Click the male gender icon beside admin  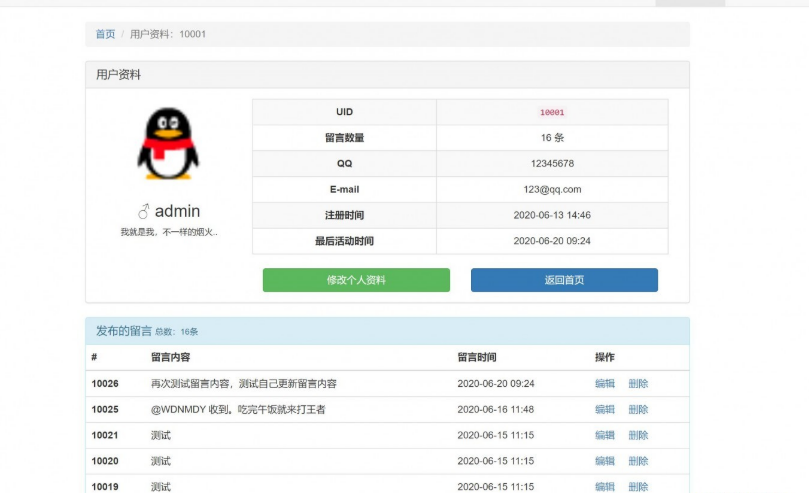pos(143,211)
